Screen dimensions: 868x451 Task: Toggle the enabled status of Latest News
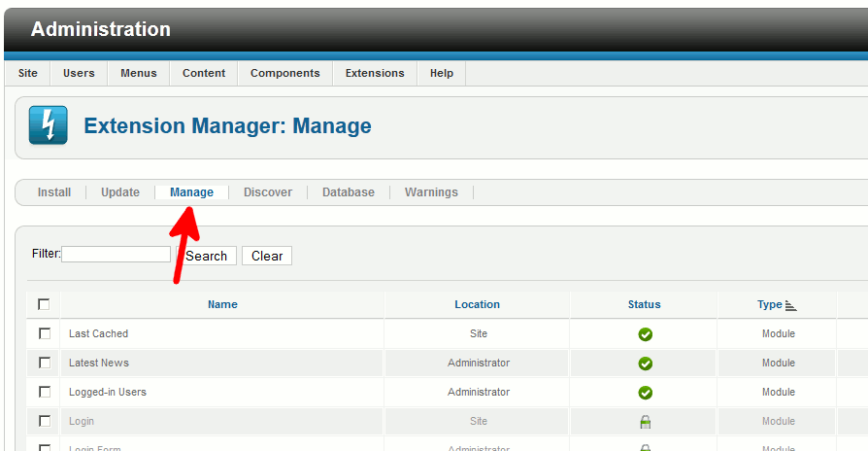click(645, 364)
